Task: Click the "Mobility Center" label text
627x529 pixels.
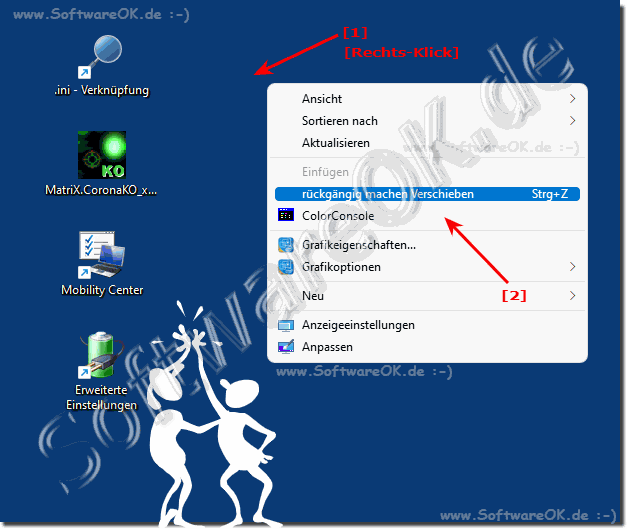Action: (102, 290)
